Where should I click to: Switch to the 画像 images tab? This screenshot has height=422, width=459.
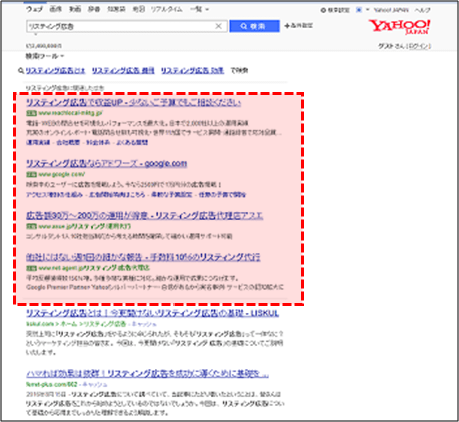click(56, 9)
